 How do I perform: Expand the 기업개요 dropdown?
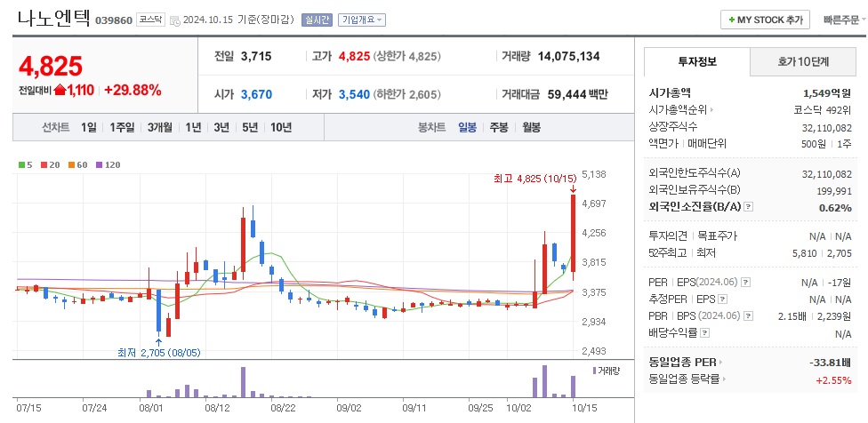361,20
